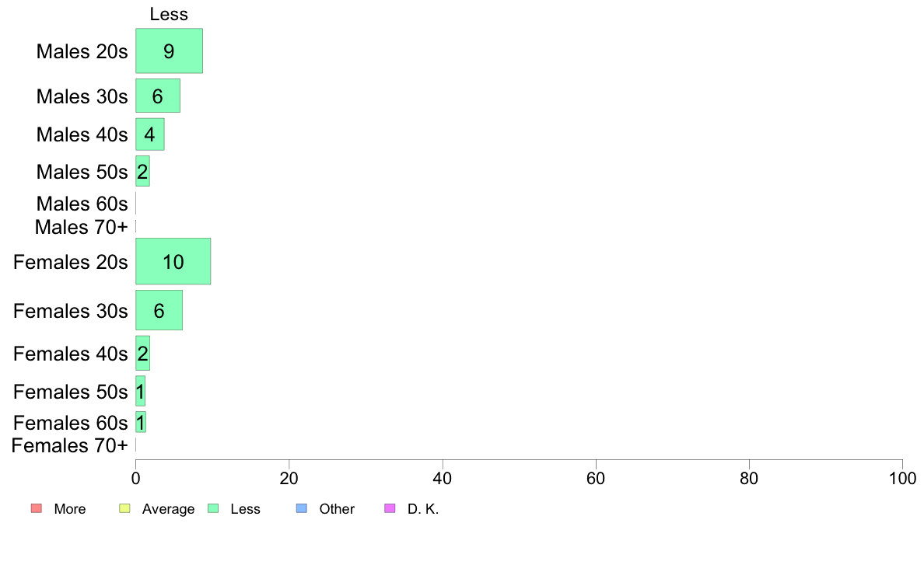The width and height of the screenshot is (924, 572).
Task: Click the Females 70+ row label
Action: pyautogui.click(x=69, y=445)
